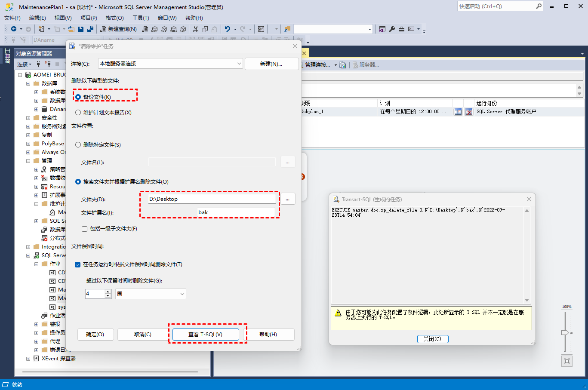Click the navigate back arrow icon
The image size is (588, 390).
click(x=14, y=29)
